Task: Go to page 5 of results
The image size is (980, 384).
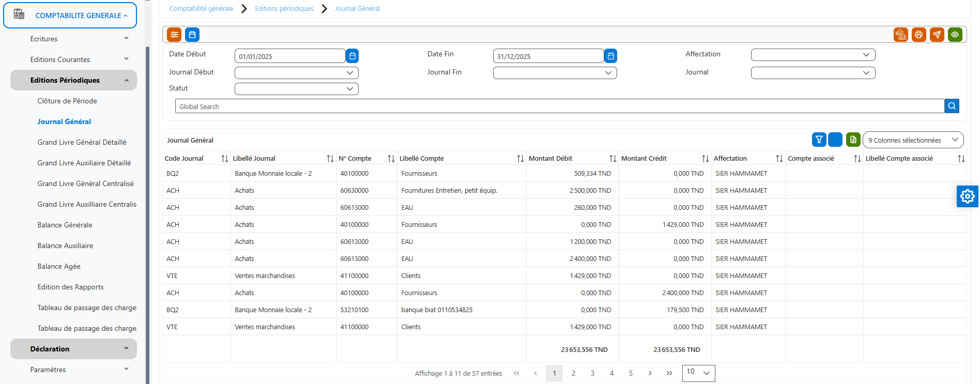Action: pos(631,373)
